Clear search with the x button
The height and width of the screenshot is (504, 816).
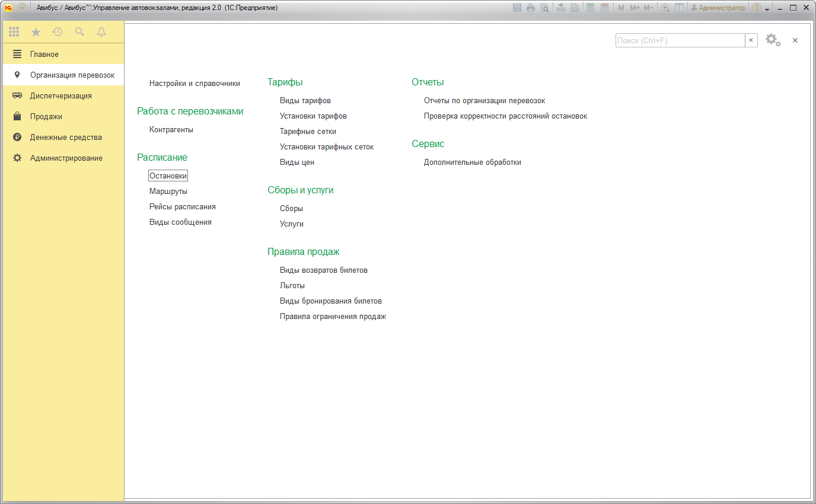(751, 40)
